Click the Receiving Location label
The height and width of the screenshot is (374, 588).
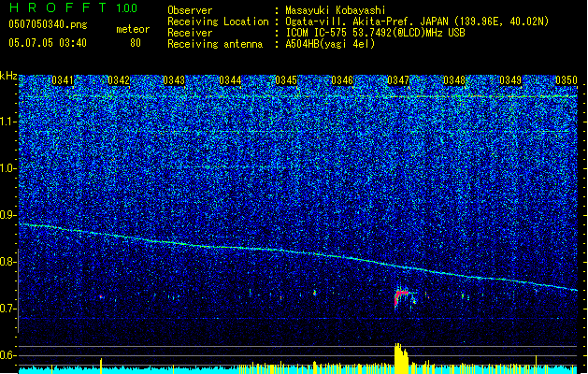[x=218, y=22]
